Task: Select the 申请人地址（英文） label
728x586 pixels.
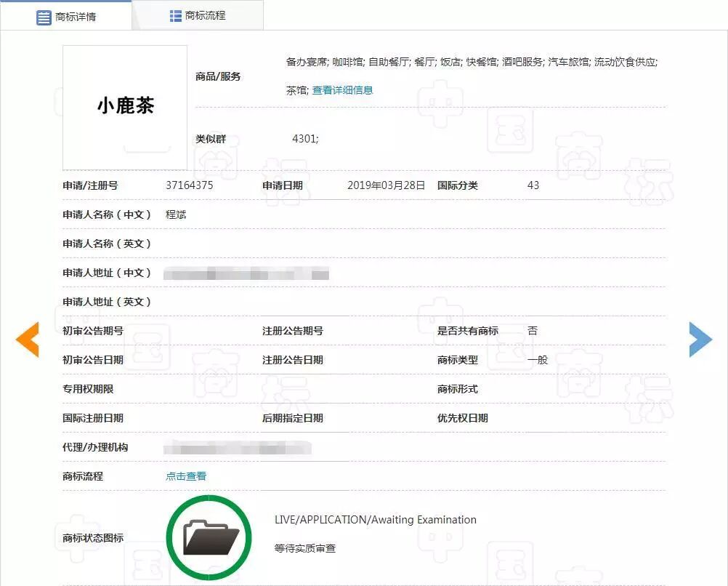Action: [x=107, y=302]
